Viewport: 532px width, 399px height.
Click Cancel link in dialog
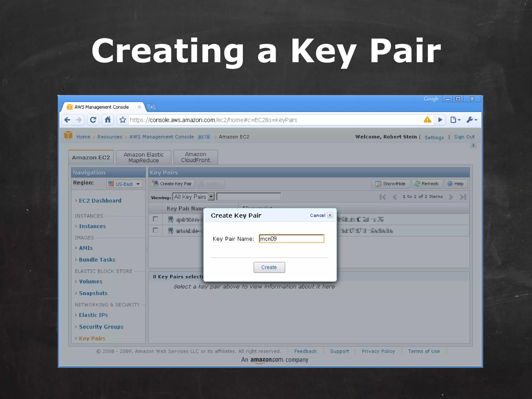click(x=317, y=215)
